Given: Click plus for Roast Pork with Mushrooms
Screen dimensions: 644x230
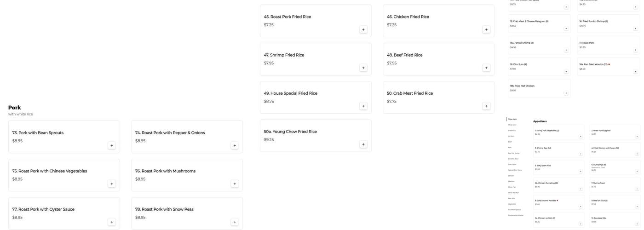Looking at the screenshot, I should (x=235, y=184).
